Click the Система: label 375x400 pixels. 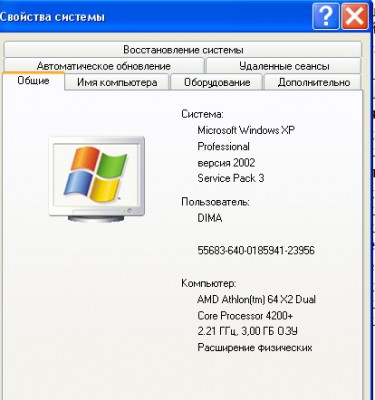tap(202, 114)
